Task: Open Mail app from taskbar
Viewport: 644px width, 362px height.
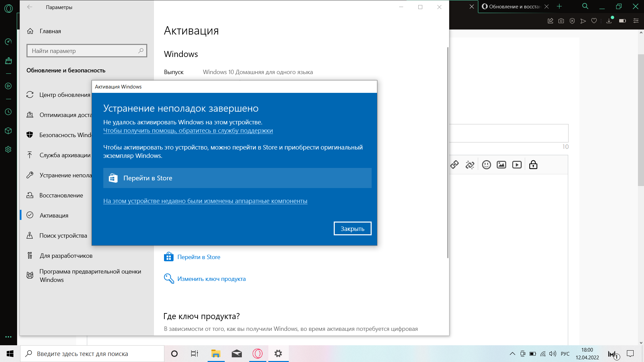Action: [x=237, y=354]
